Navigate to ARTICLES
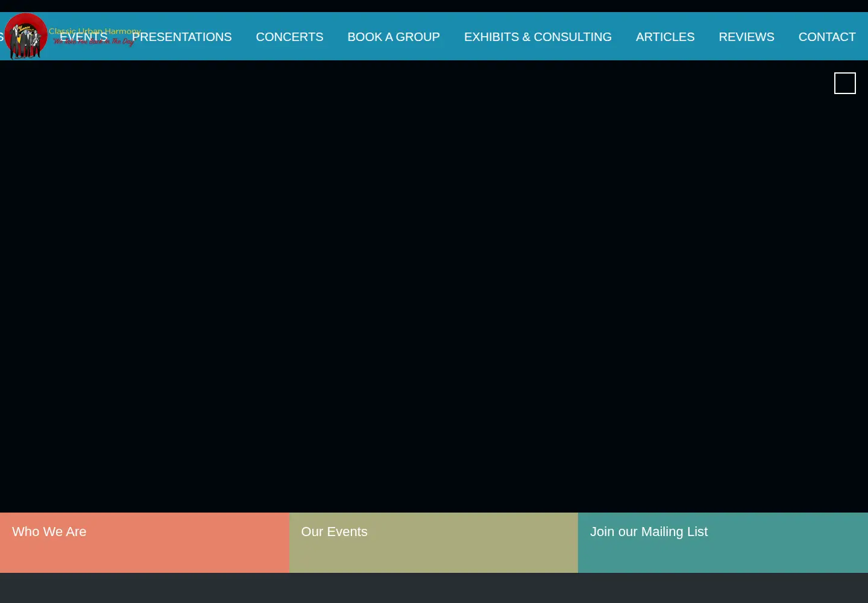 pos(665,37)
